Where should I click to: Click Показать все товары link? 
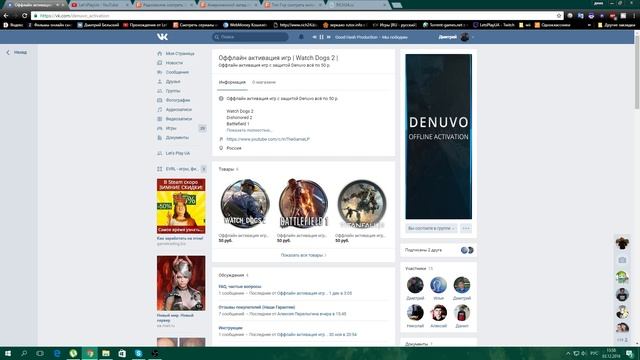click(x=303, y=255)
